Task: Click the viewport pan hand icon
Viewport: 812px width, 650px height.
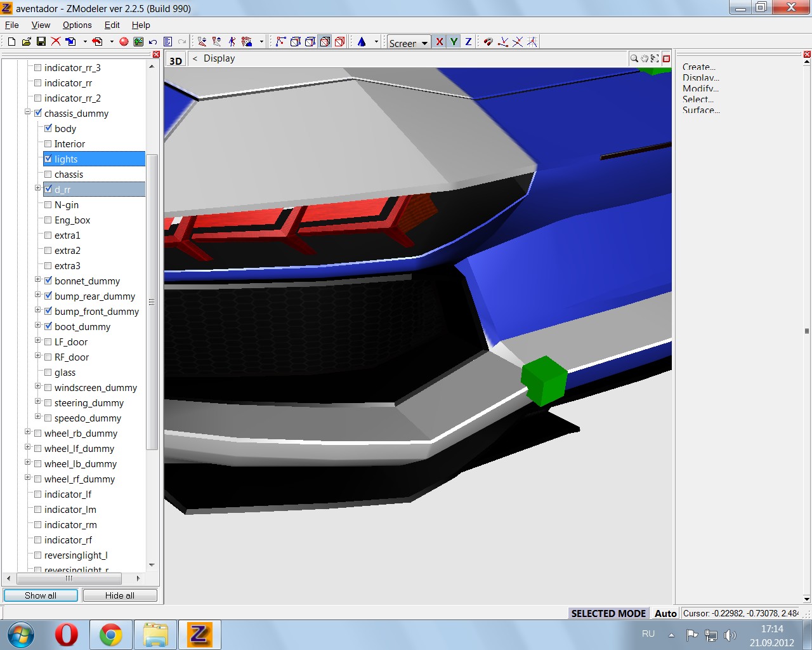Action: coord(645,58)
